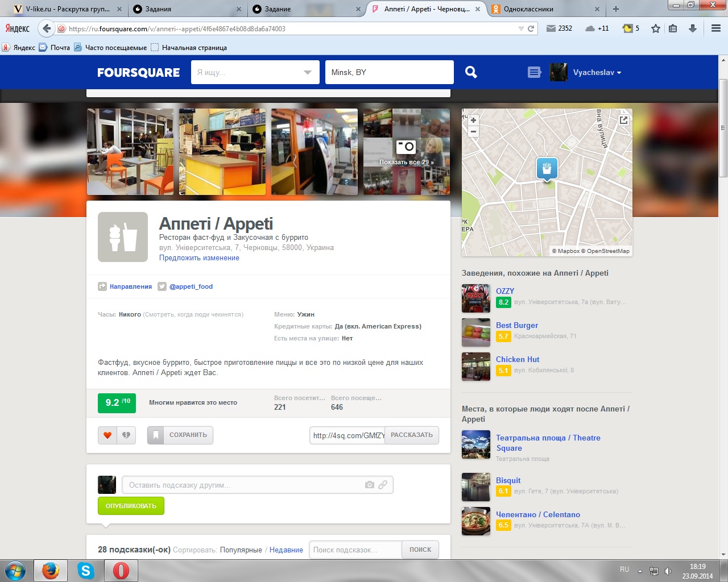Reload the page with the refresh icon
This screenshot has width=728, height=582.
531,28
